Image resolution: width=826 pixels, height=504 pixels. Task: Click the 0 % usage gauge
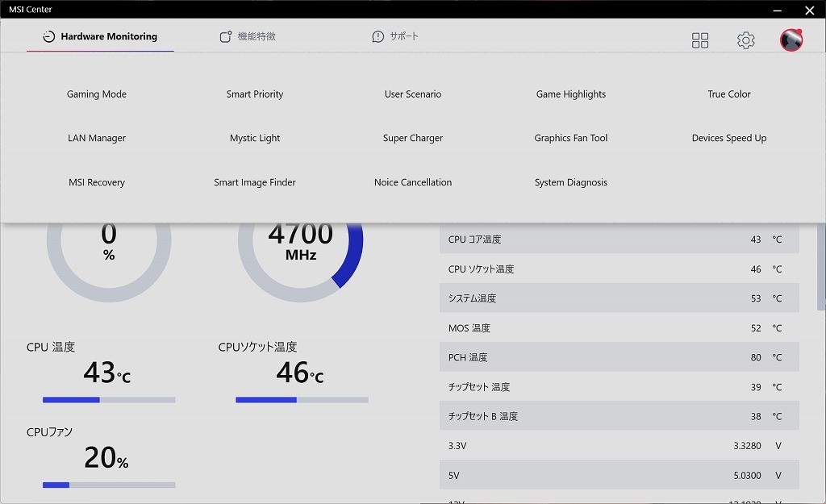109,262
